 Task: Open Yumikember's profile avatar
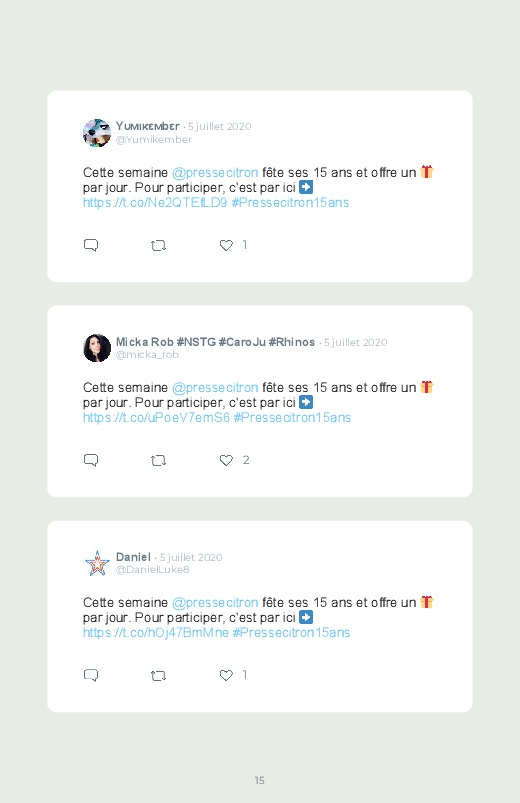pyautogui.click(x=97, y=133)
